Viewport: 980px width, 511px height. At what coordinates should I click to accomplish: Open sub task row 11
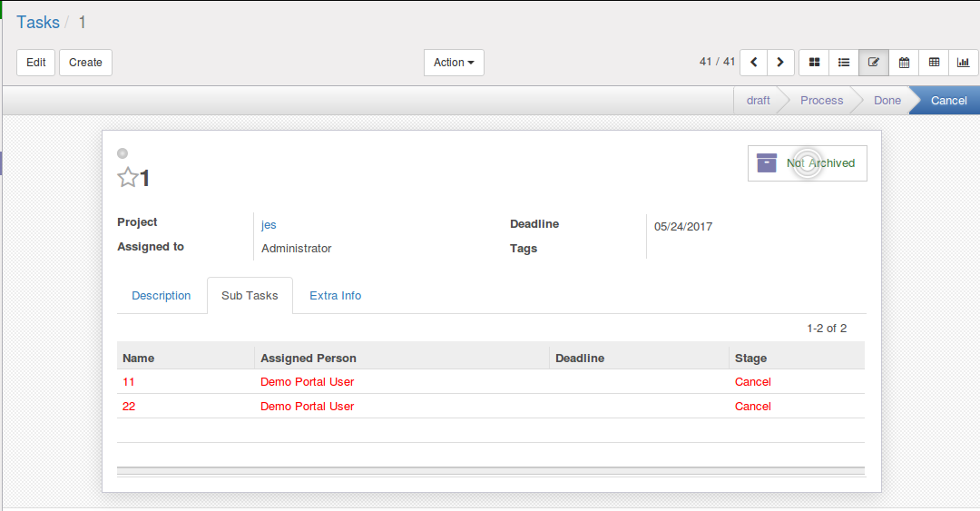(x=129, y=382)
